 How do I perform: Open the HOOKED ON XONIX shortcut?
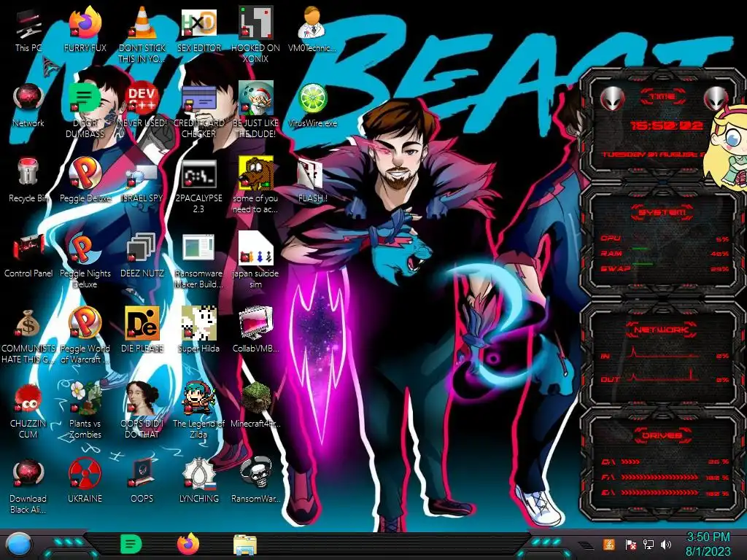coord(255,34)
